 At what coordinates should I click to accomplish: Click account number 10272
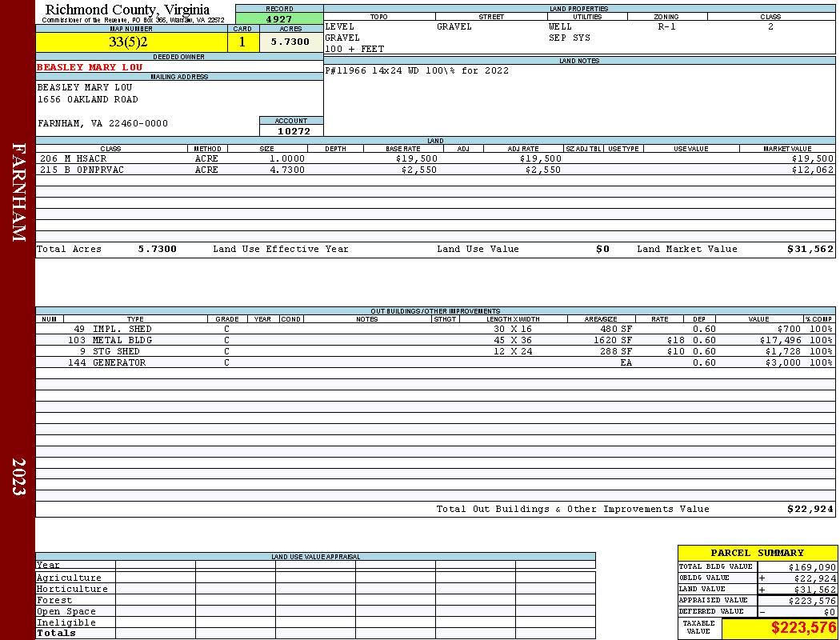(x=294, y=130)
